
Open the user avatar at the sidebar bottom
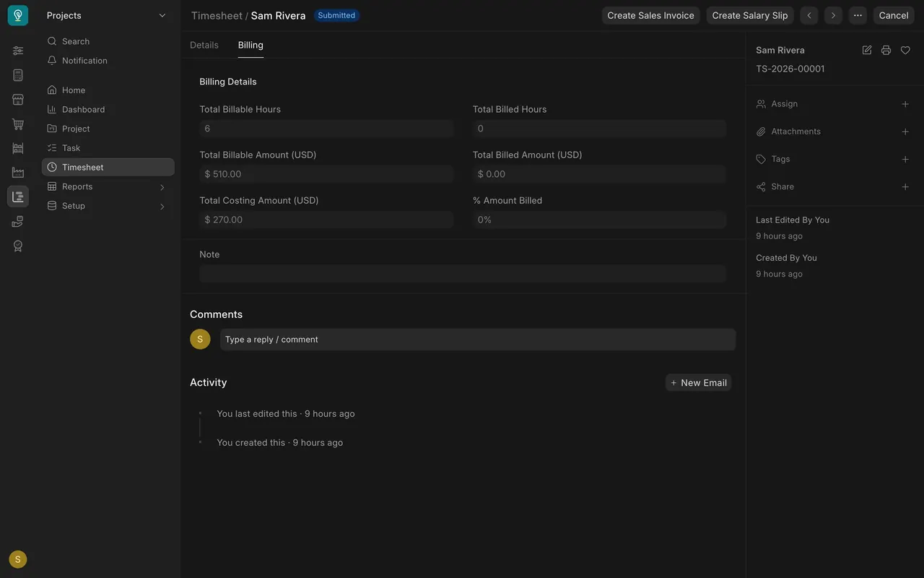(x=18, y=559)
